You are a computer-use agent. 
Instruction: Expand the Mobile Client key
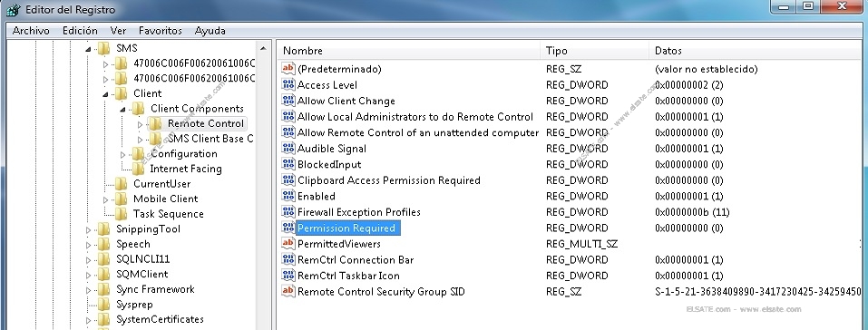(105, 199)
